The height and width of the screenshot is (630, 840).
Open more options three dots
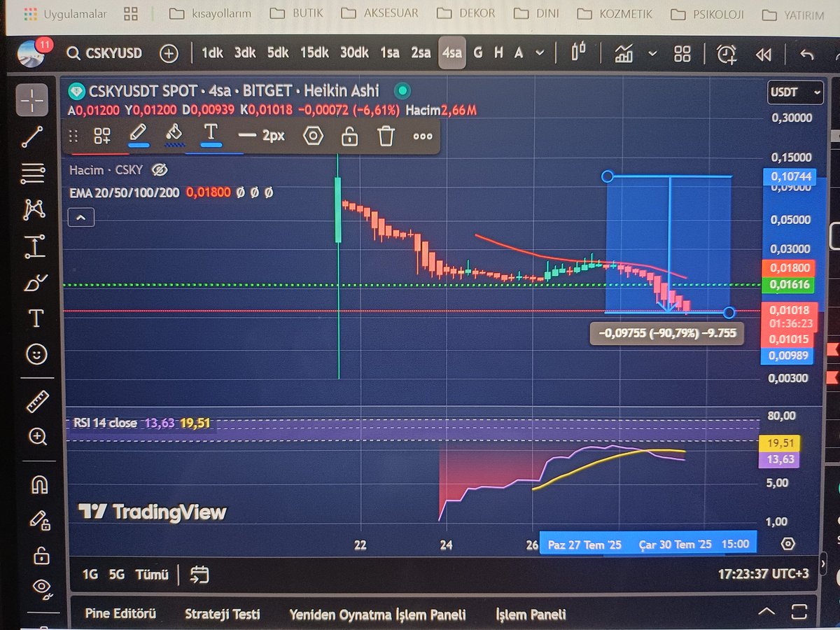point(423,136)
